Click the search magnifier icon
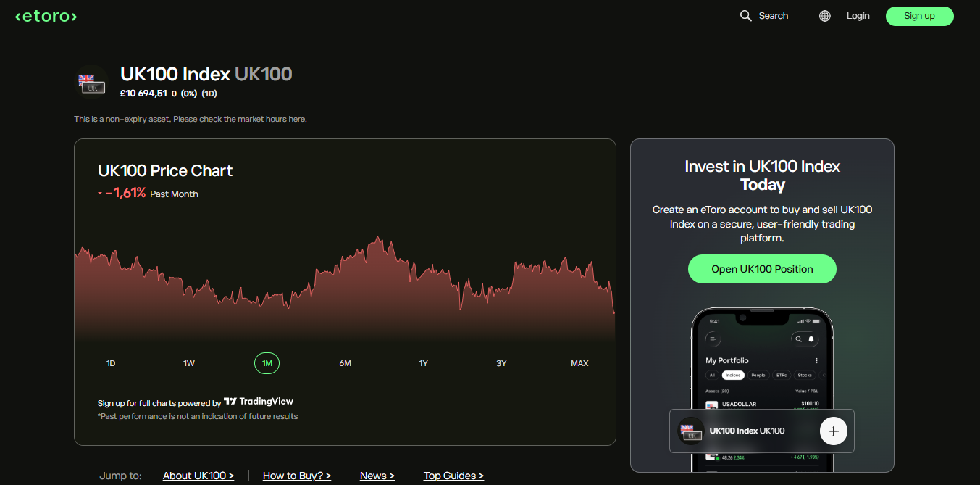The width and height of the screenshot is (980, 485). (x=745, y=16)
